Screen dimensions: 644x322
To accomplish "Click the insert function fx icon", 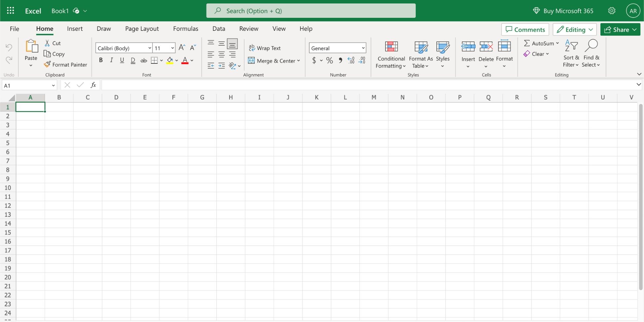I will pyautogui.click(x=93, y=85).
